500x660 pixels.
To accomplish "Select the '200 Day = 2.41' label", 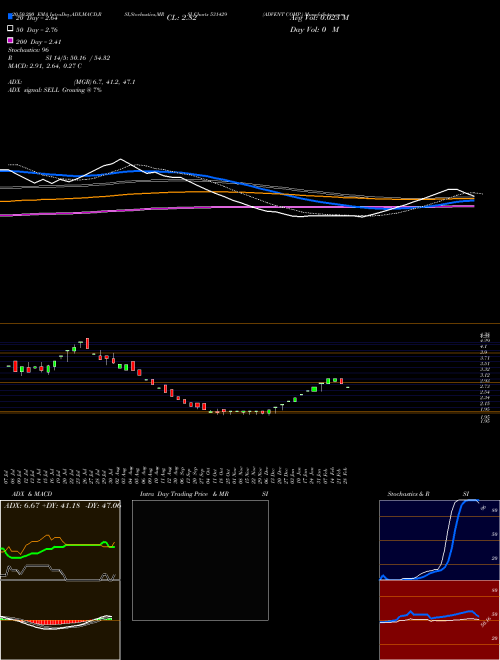I will tap(38, 42).
